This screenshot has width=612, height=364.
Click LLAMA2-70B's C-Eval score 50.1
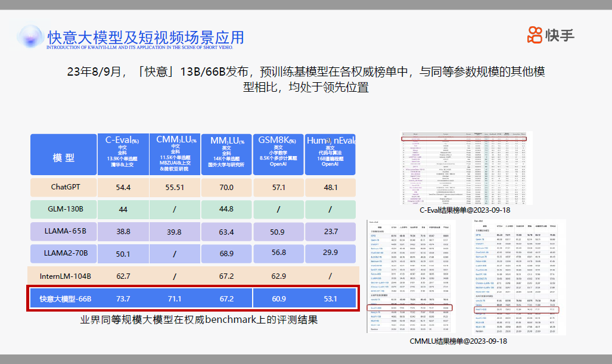[123, 254]
